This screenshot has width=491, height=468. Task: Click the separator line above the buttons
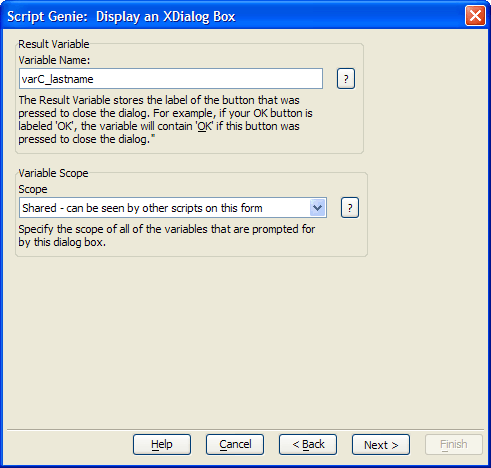point(245,429)
